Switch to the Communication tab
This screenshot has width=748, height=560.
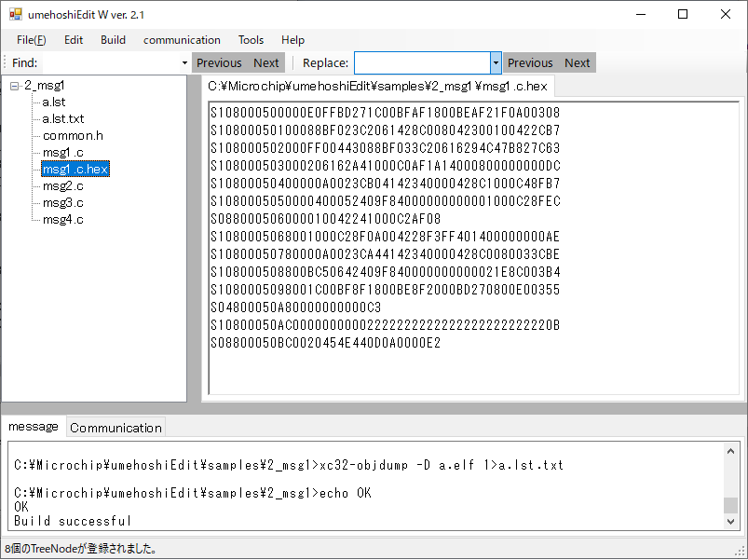coord(116,428)
